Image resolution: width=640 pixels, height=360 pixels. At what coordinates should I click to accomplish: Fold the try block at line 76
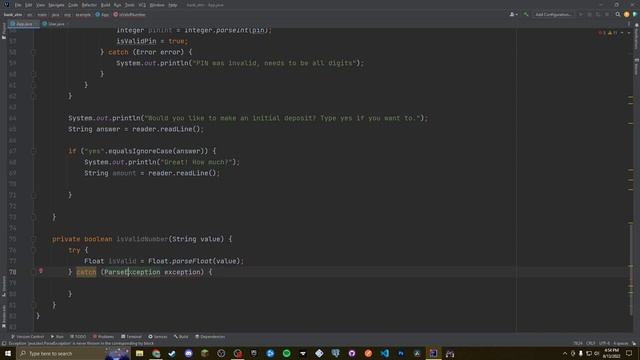[x=34, y=250]
